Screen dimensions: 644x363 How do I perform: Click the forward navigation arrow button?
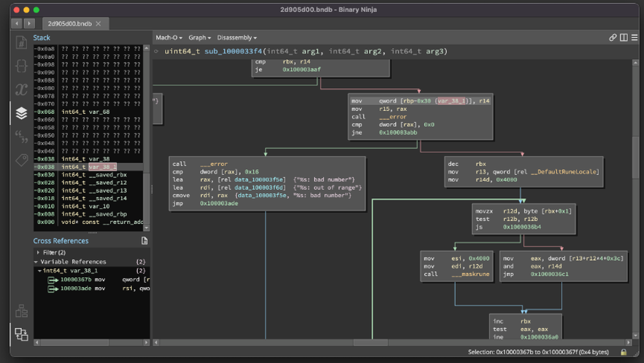[x=29, y=23]
